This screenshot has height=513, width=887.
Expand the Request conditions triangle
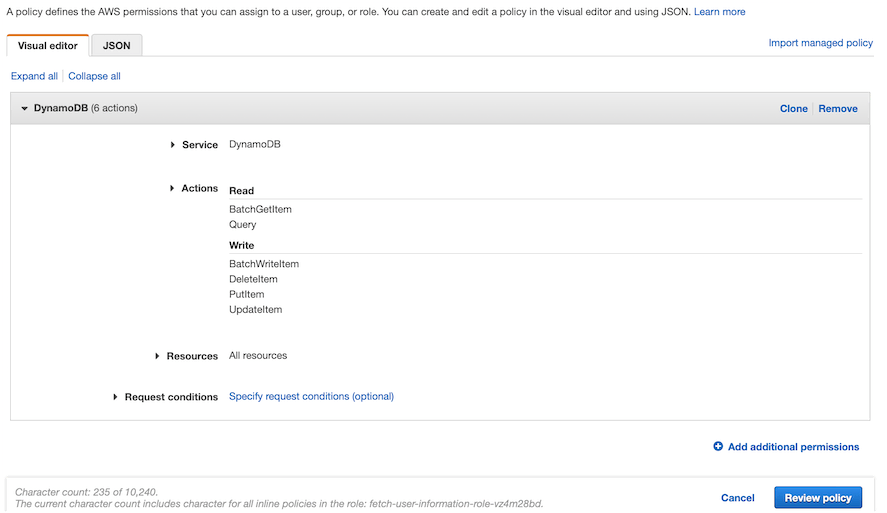pos(115,397)
